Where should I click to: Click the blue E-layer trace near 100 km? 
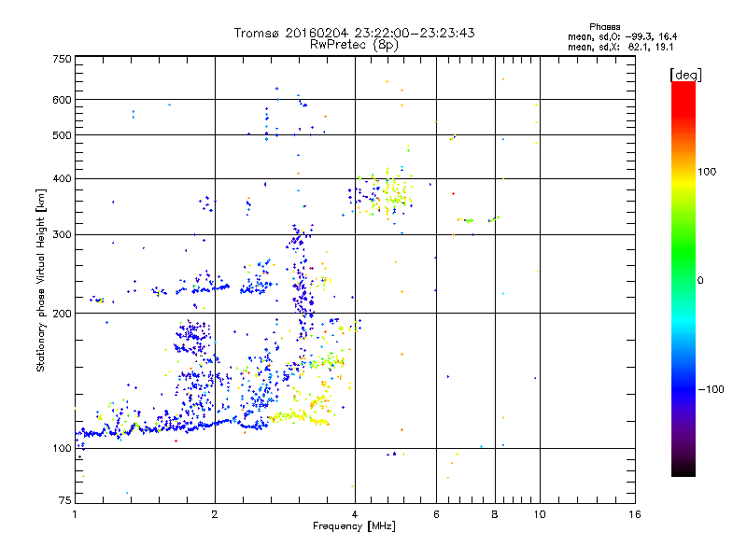coord(172,427)
